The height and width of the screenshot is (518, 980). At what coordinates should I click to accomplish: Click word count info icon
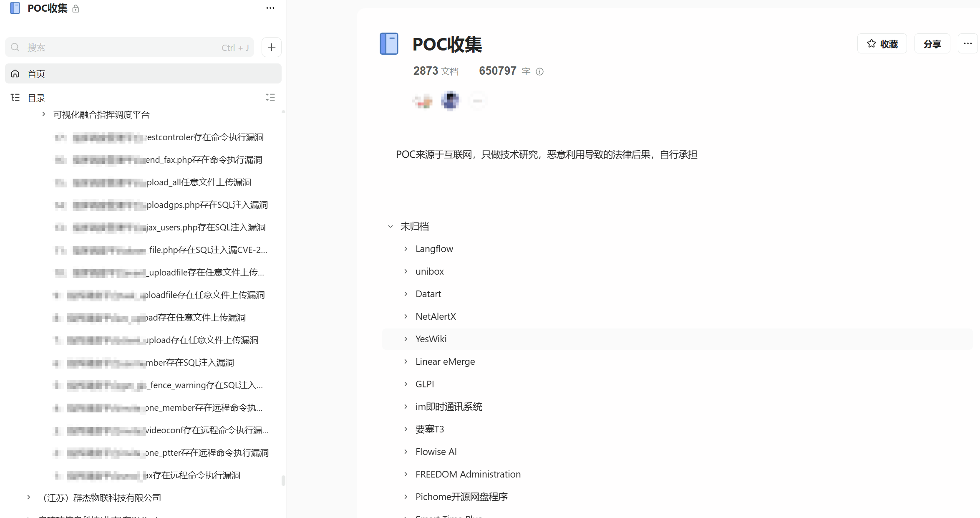coord(539,71)
